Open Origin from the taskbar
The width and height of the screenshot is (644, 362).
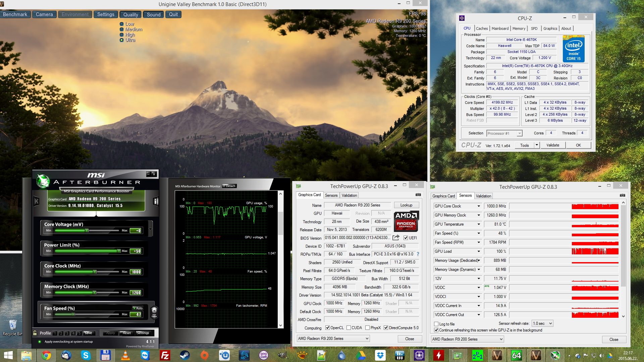[x=204, y=355]
